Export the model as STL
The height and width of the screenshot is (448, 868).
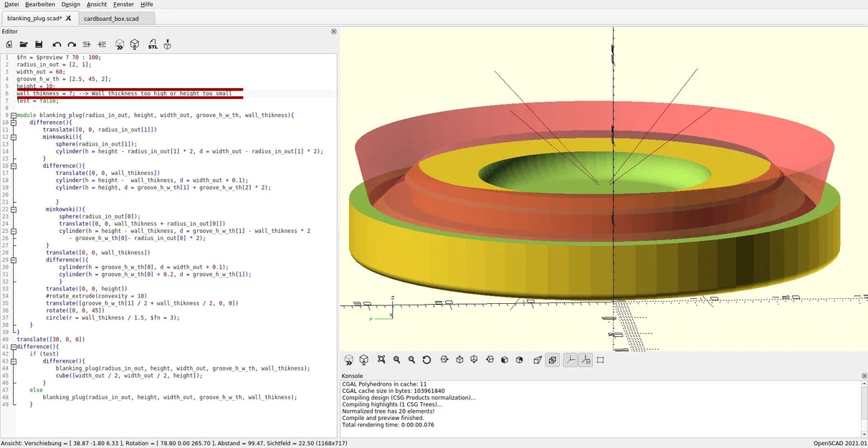(x=153, y=44)
